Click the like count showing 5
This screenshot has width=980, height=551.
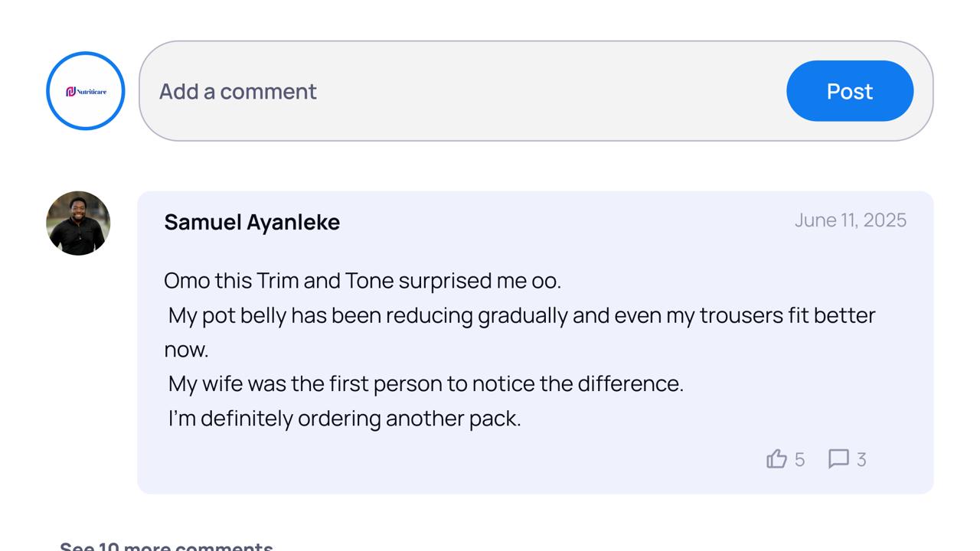(x=799, y=460)
